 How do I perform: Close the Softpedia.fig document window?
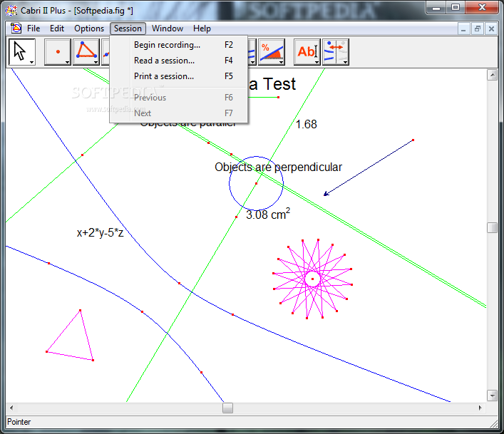491,29
